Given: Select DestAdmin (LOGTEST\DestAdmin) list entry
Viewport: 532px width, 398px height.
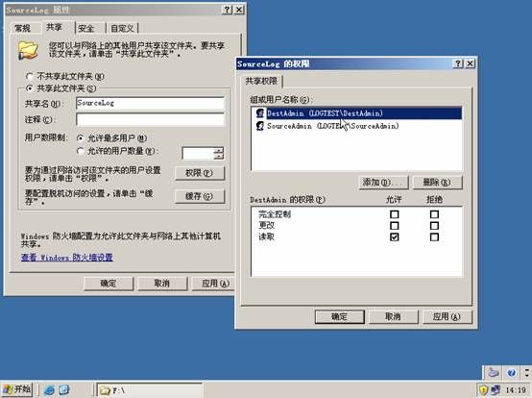Looking at the screenshot, I should coord(357,113).
